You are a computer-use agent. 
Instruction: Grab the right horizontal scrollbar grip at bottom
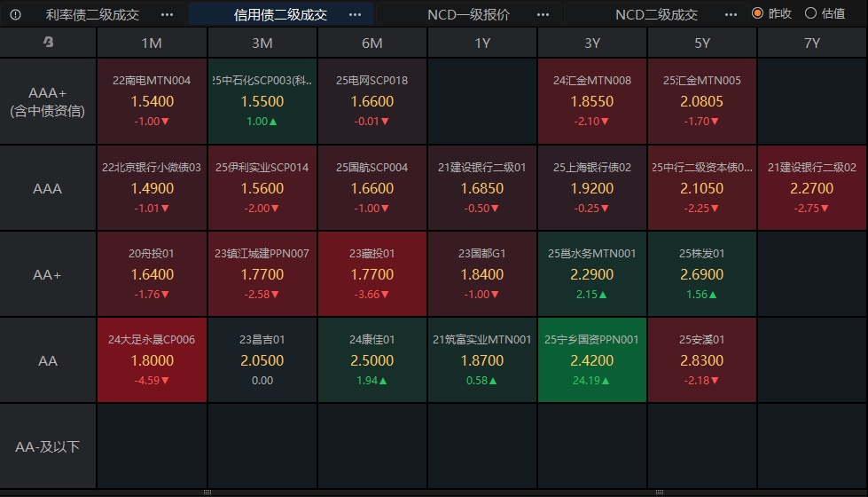pos(660,492)
